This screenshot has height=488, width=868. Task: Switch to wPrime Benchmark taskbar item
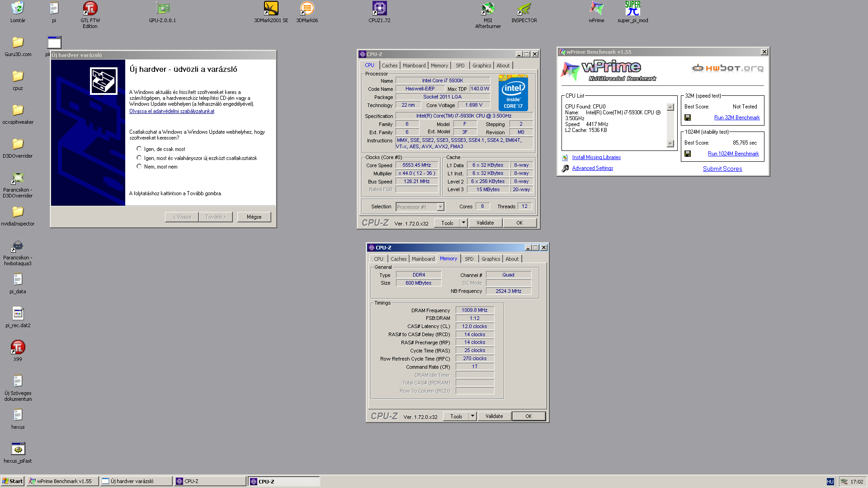click(x=62, y=481)
